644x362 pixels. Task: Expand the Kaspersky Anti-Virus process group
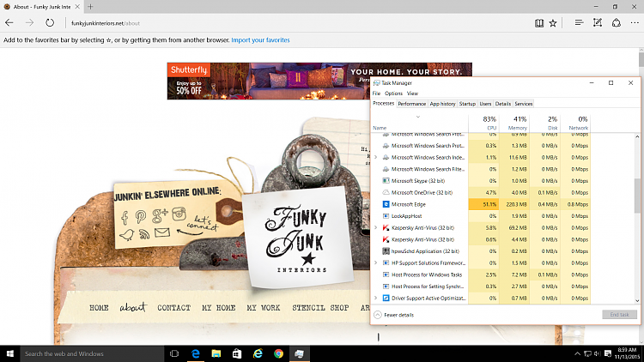(x=375, y=228)
